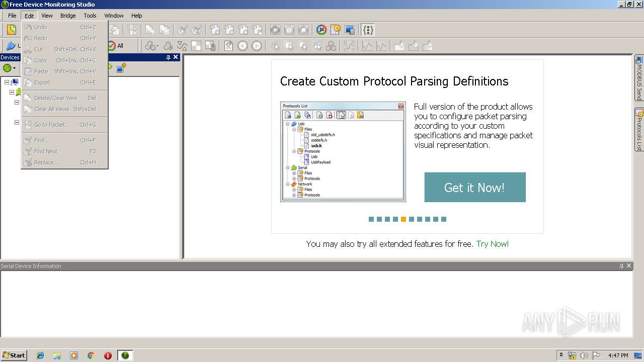Choose Go to Packet... menu entry

(64, 125)
